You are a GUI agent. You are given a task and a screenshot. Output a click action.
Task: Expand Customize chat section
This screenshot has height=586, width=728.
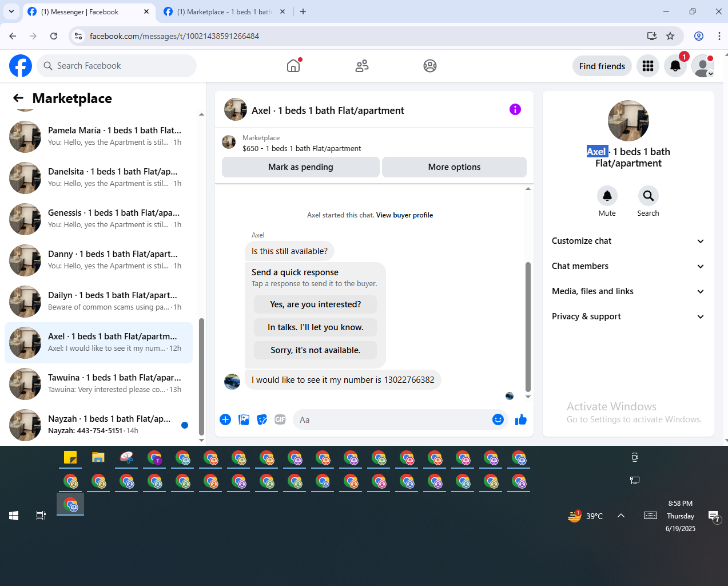pos(628,241)
